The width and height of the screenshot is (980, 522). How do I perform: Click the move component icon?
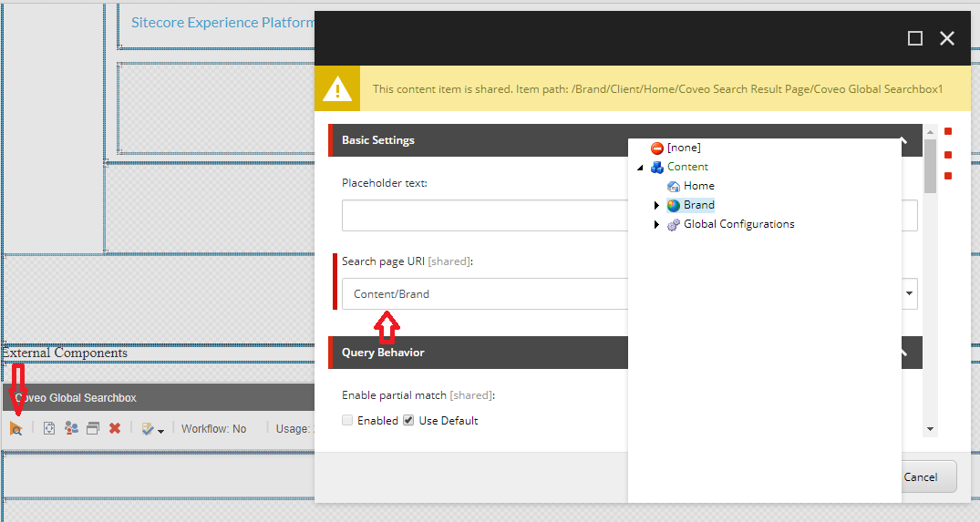(49, 428)
